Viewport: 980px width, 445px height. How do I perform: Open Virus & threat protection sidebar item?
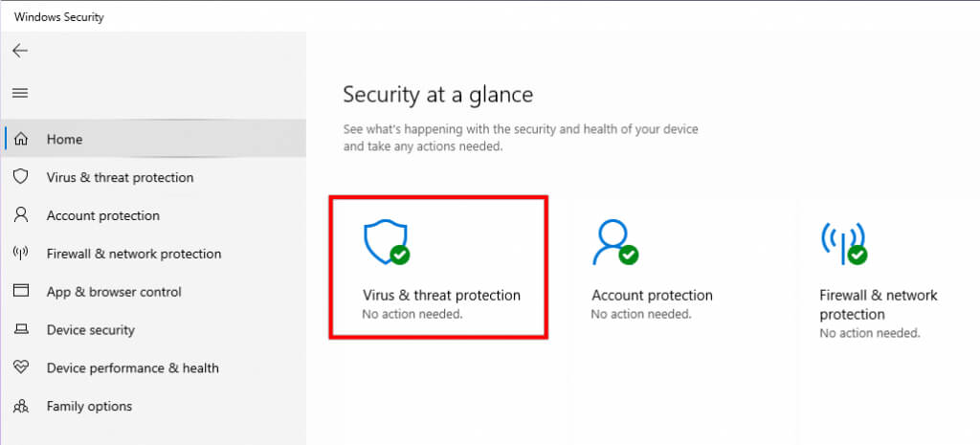point(120,177)
